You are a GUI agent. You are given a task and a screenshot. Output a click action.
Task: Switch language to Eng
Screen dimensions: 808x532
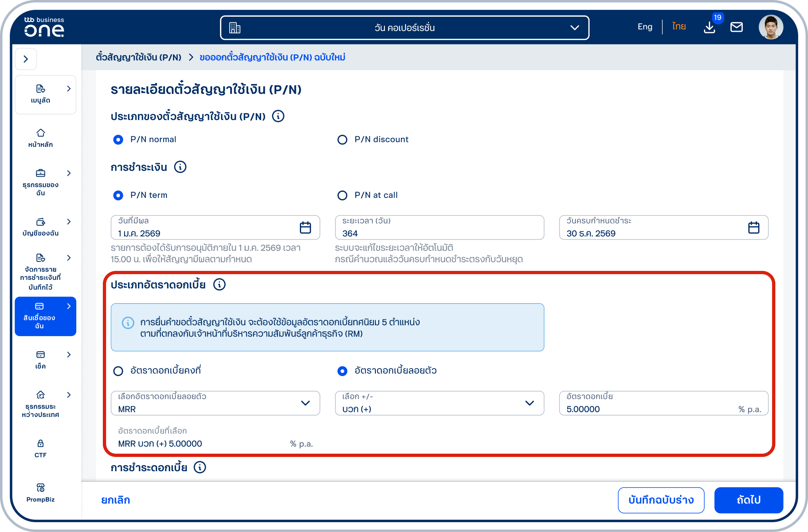click(645, 27)
